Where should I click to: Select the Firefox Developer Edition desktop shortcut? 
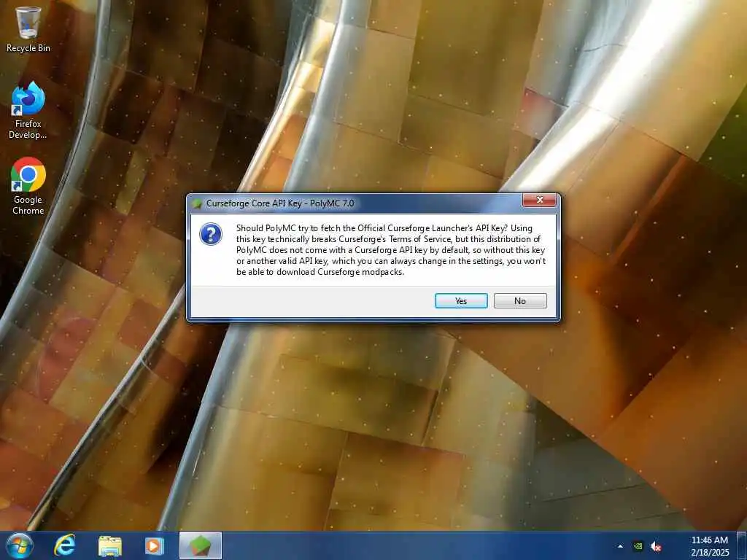click(x=28, y=111)
